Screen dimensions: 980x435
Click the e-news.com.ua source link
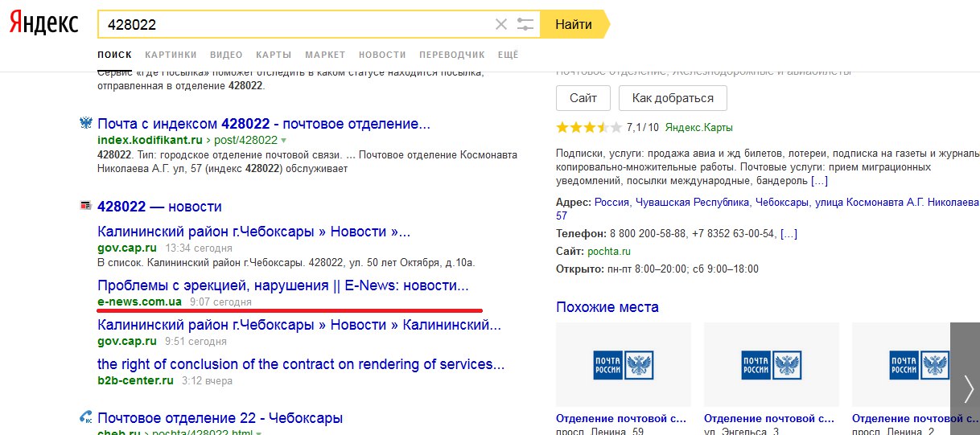click(139, 302)
